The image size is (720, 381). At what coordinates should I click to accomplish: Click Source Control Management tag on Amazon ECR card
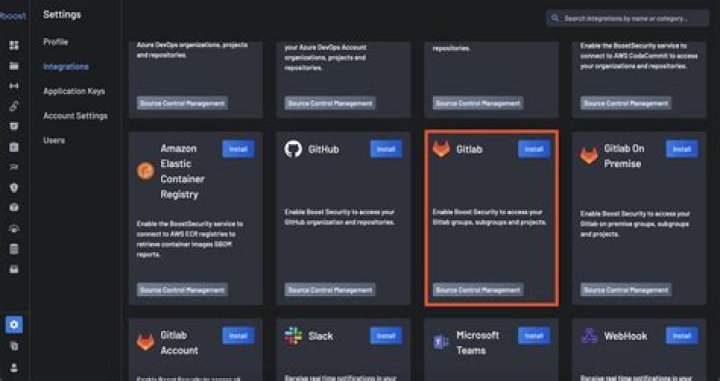pyautogui.click(x=182, y=290)
